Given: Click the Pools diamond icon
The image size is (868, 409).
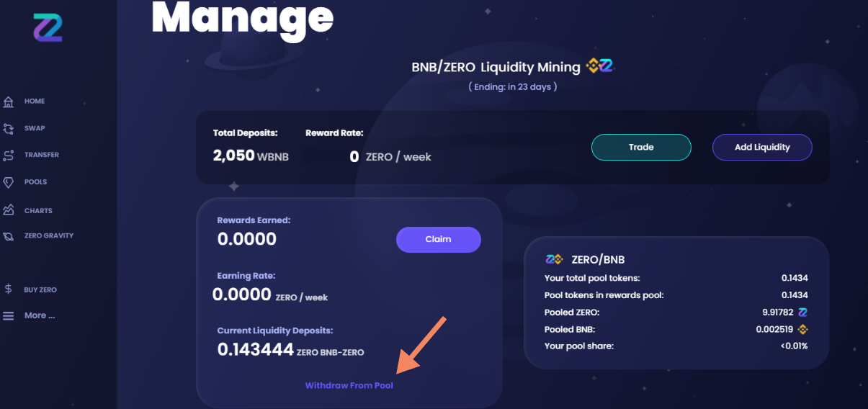Looking at the screenshot, I should point(9,183).
